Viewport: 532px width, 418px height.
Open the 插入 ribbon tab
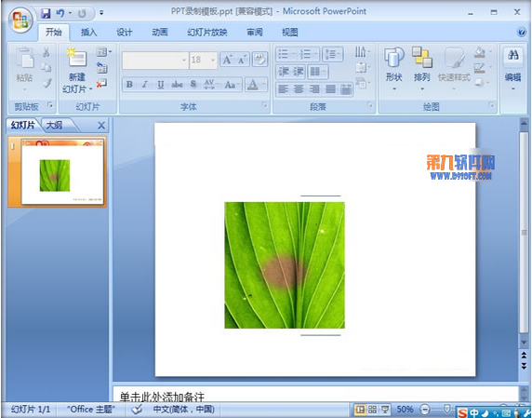click(x=89, y=33)
